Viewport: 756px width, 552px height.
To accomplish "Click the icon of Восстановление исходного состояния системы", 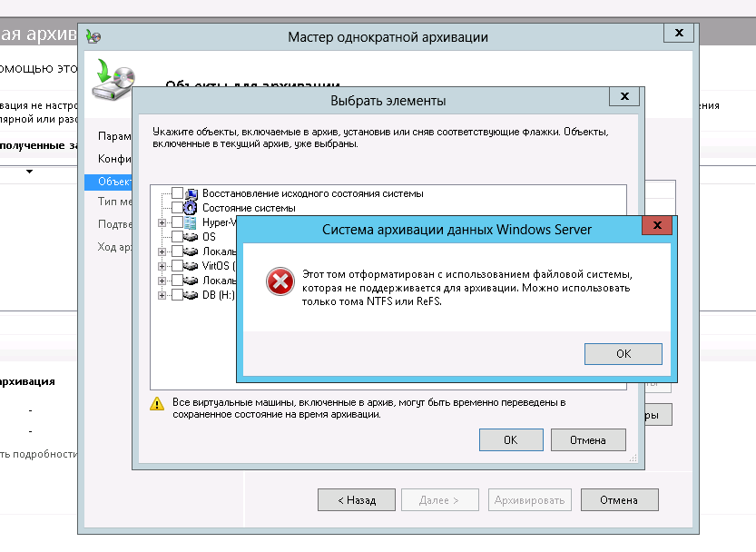I will 191,193.
